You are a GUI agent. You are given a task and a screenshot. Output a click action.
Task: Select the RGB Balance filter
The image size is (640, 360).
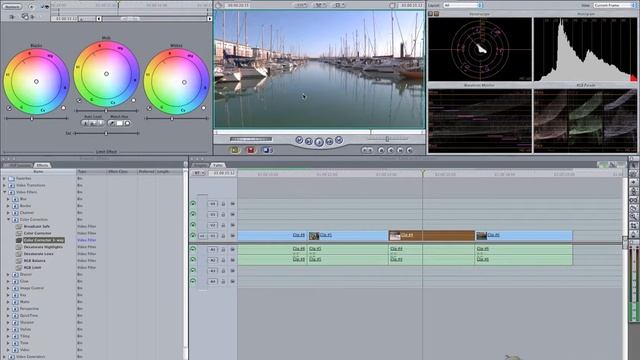click(34, 261)
